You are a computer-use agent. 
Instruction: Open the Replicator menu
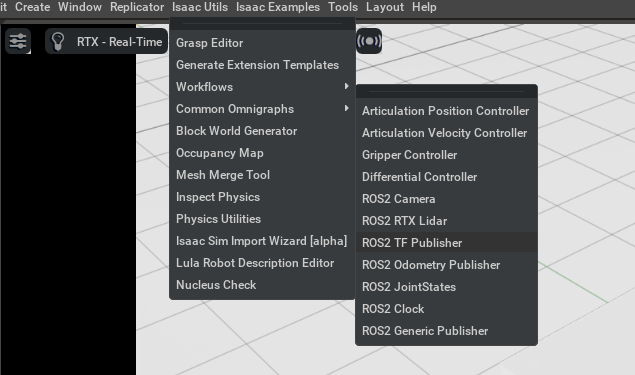137,7
